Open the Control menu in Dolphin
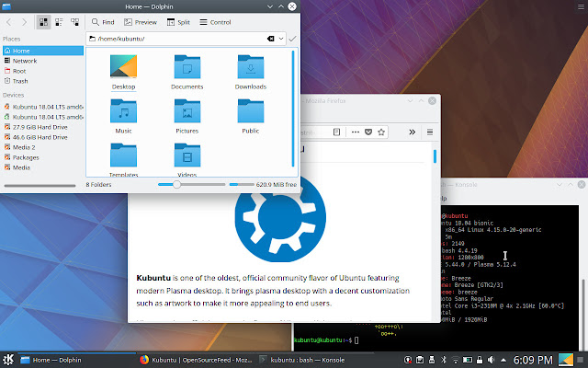This screenshot has width=588, height=368. (x=215, y=22)
